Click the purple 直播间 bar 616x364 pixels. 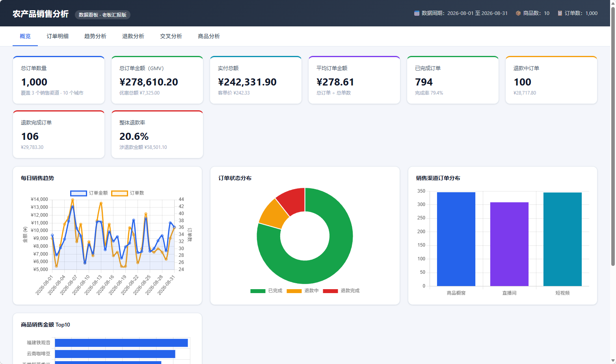[509, 244]
